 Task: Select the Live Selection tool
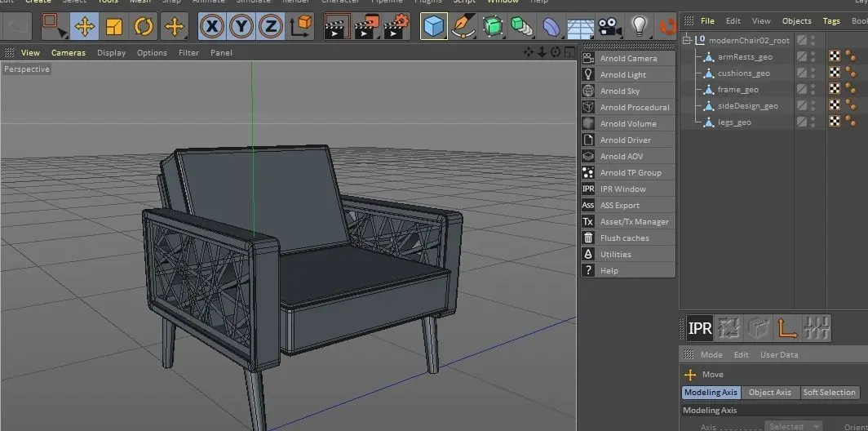[x=55, y=26]
